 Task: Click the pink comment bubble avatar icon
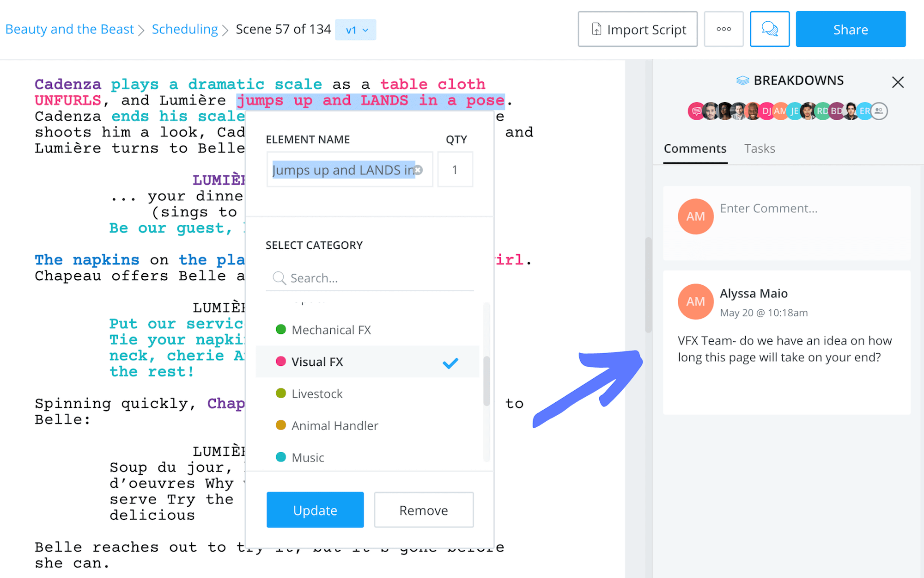(x=696, y=111)
